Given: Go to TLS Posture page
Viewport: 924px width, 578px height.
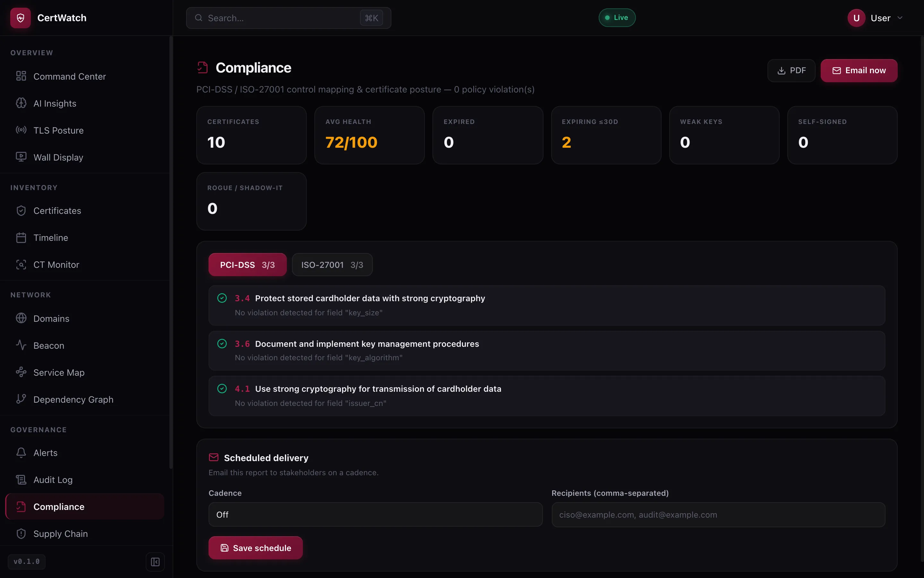Looking at the screenshot, I should (x=85, y=130).
